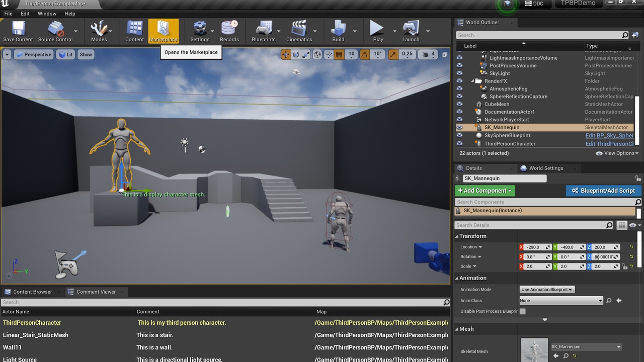Open the Window menu
The height and width of the screenshot is (362, 644).
point(47,14)
